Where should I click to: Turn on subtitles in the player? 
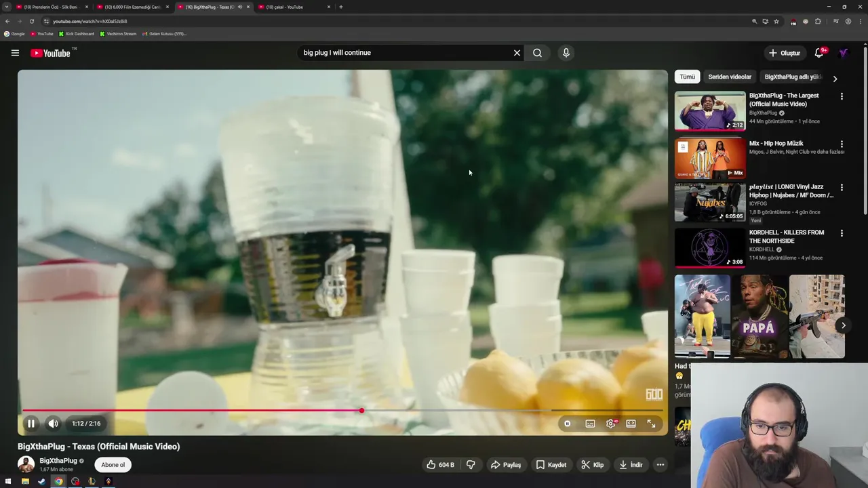[590, 424]
